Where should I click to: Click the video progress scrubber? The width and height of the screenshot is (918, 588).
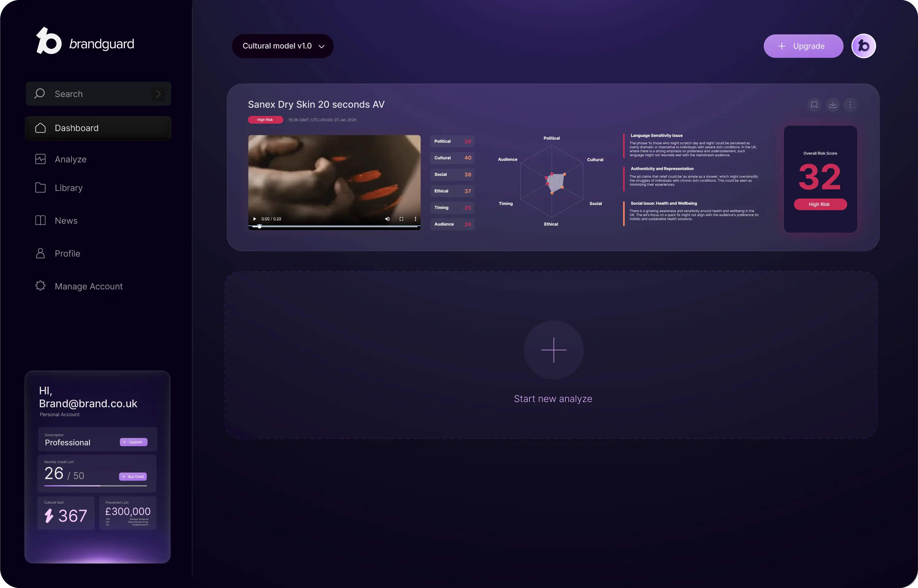(x=260, y=226)
